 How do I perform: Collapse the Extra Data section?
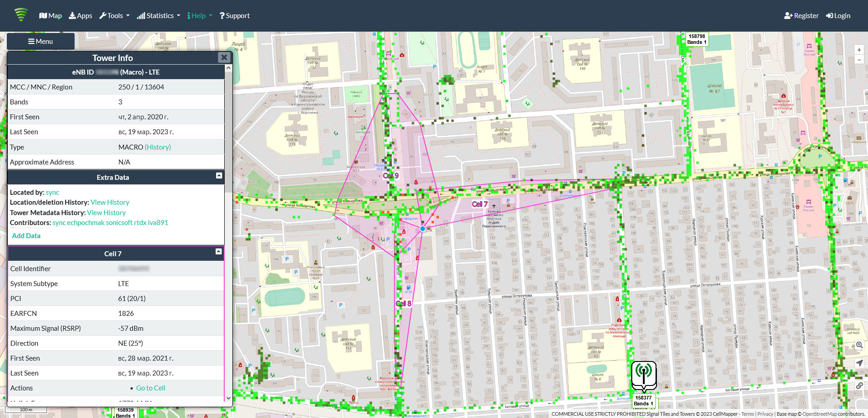tap(219, 176)
